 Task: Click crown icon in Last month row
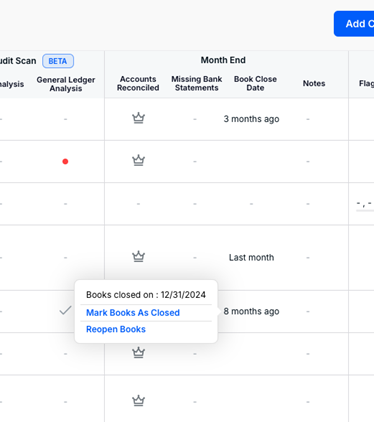(138, 256)
